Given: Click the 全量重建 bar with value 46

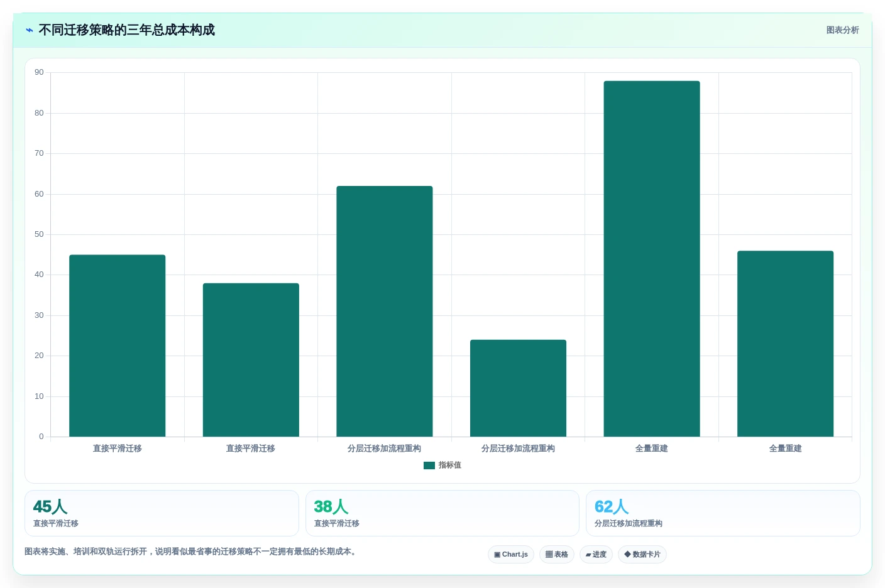Looking at the screenshot, I should coord(785,344).
